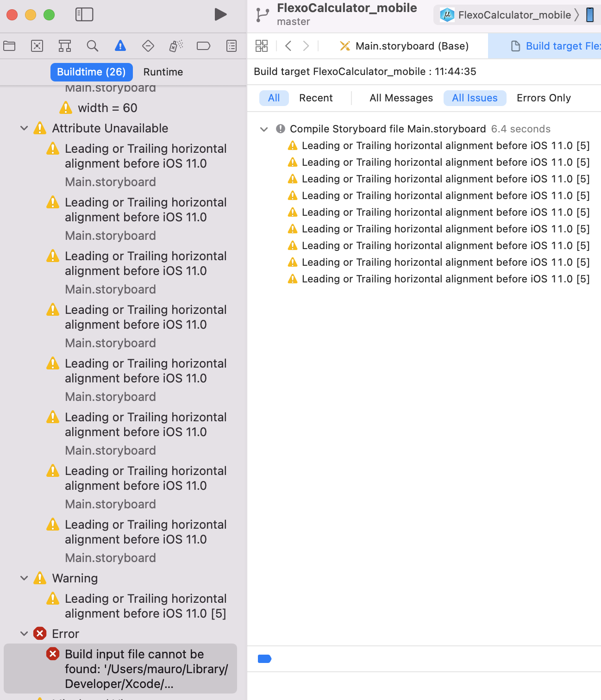Click the 'Warning' group label
Screen dimensions: 601x700
point(75,578)
